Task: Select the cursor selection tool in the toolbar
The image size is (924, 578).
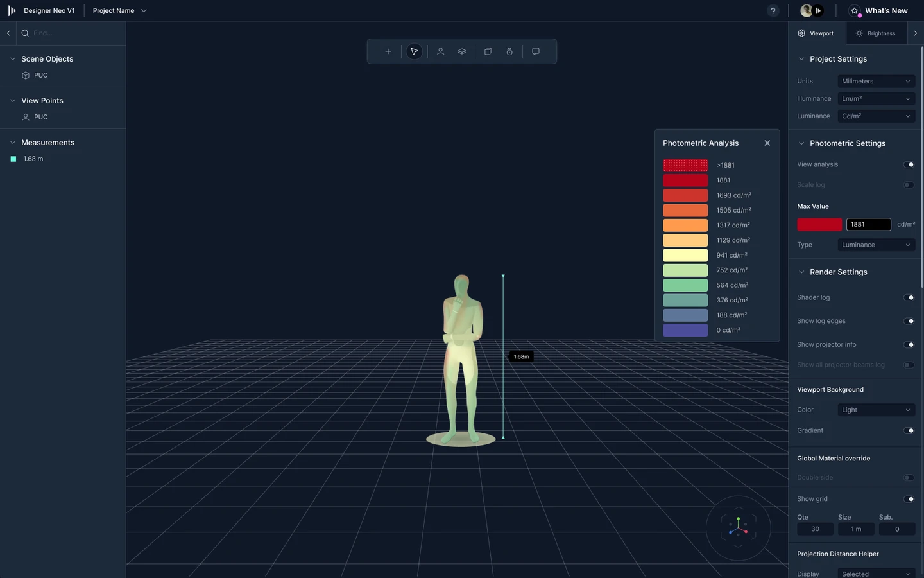Action: 414,51
